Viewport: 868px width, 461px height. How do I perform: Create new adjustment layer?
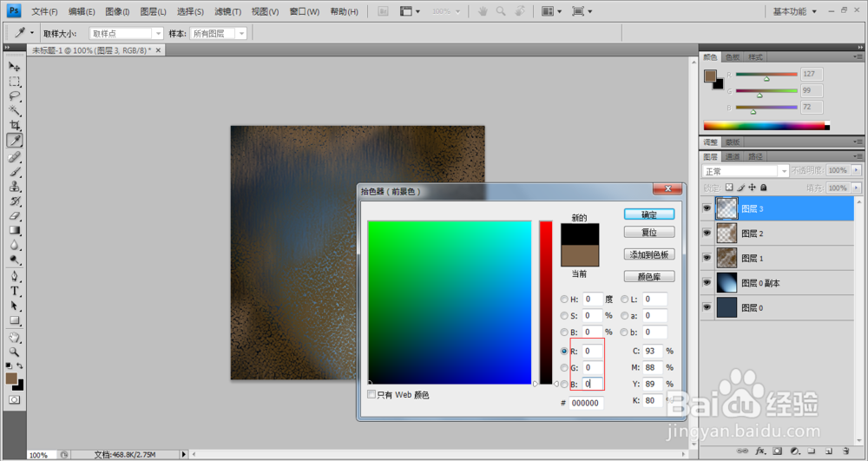794,451
